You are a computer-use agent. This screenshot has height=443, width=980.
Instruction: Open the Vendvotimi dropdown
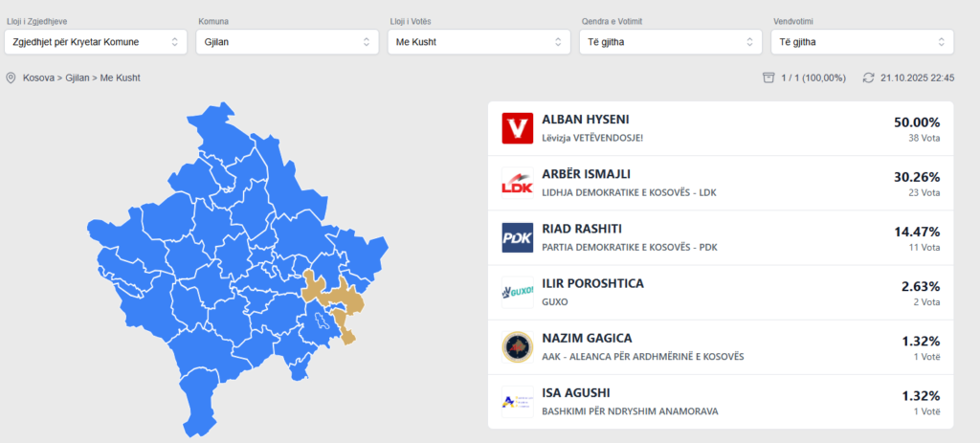pos(861,42)
